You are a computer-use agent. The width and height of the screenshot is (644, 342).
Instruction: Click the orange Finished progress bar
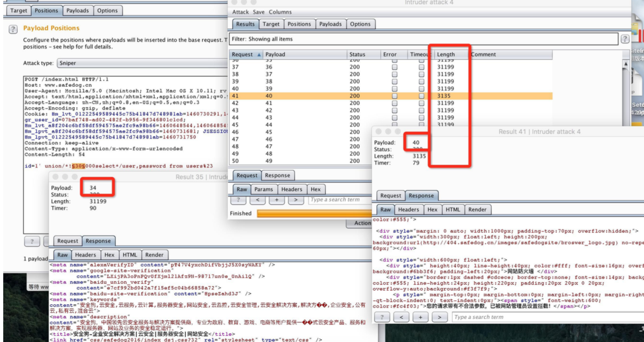314,213
